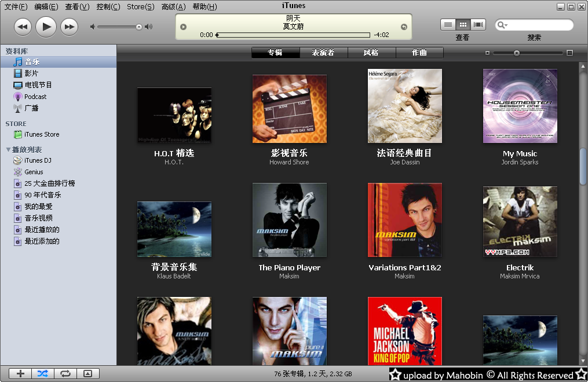Open the 帮助(H) menu

(x=204, y=7)
